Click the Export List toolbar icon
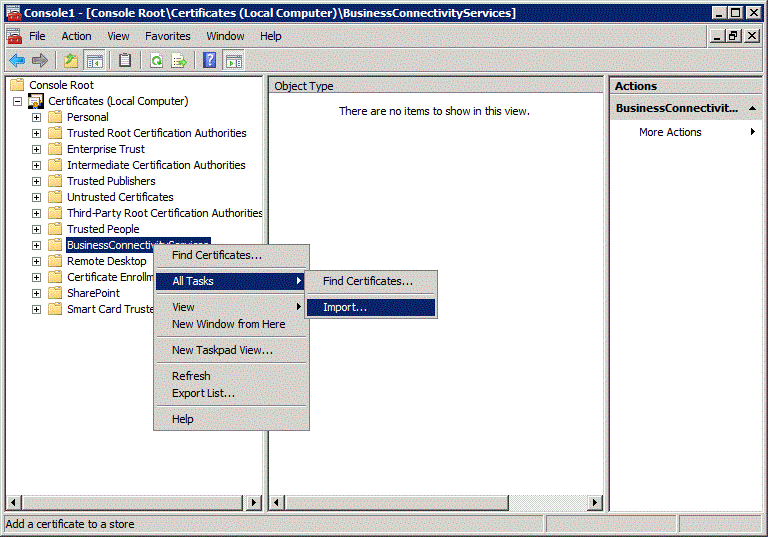 pyautogui.click(x=179, y=61)
